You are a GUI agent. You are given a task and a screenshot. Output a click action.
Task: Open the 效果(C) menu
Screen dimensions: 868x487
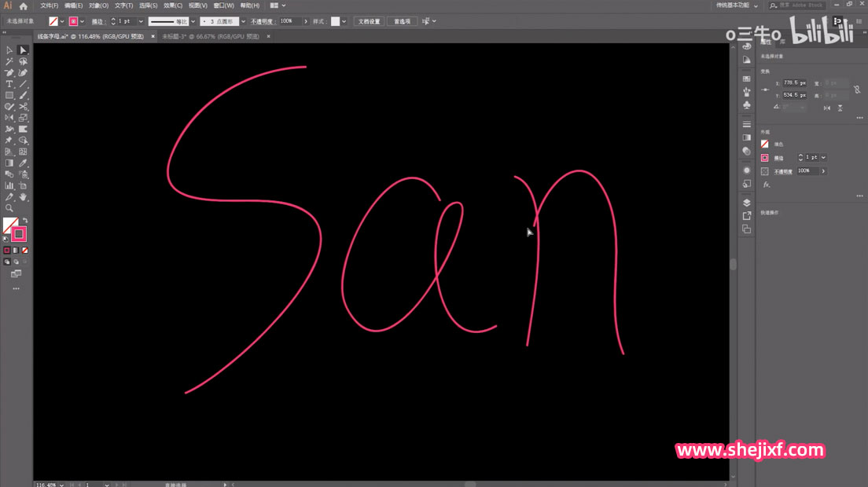(x=172, y=5)
